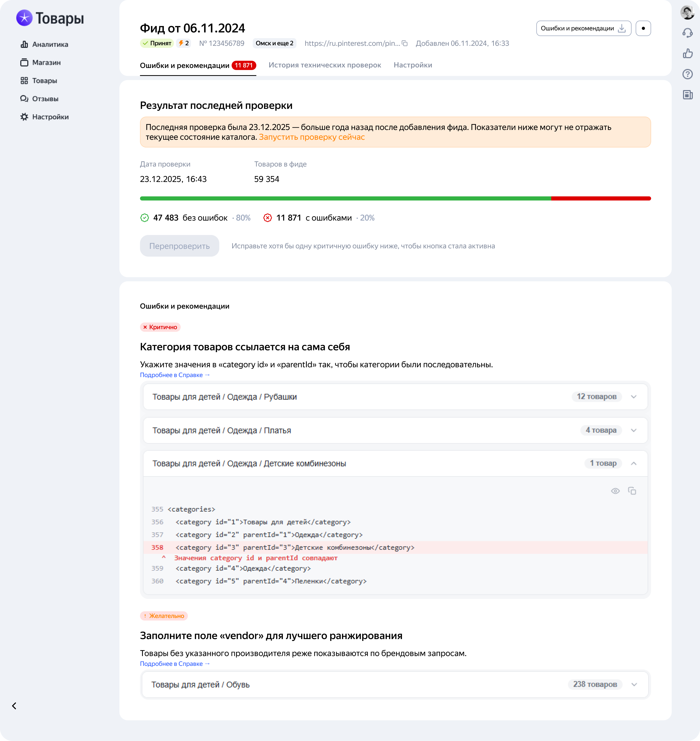This screenshot has width=700, height=741.
Task: Switch to the Настройки tab
Action: coord(413,65)
